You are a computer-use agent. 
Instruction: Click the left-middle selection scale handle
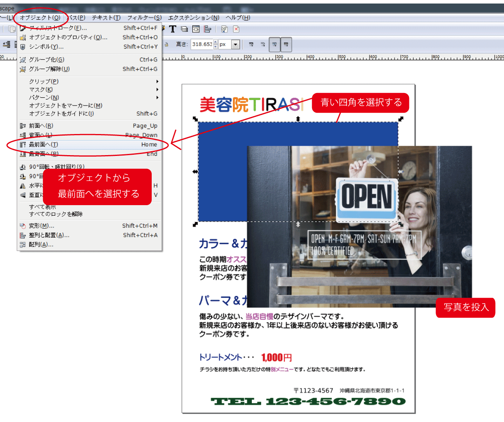pos(195,172)
